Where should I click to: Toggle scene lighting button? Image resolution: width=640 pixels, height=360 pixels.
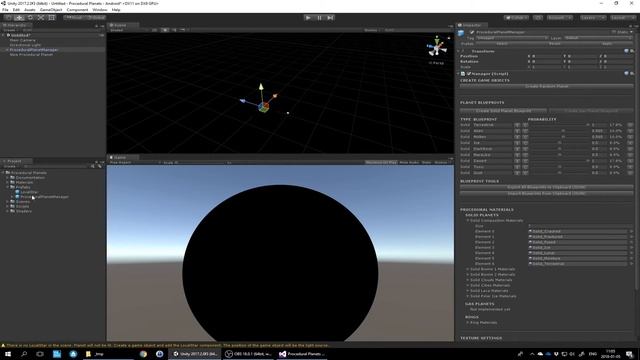coord(165,30)
